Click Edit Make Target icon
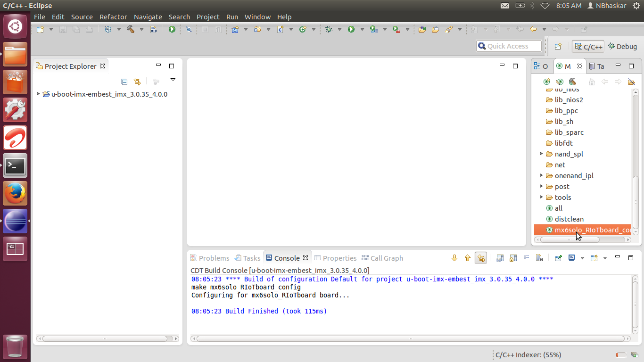This screenshot has height=362, width=644. point(560,82)
